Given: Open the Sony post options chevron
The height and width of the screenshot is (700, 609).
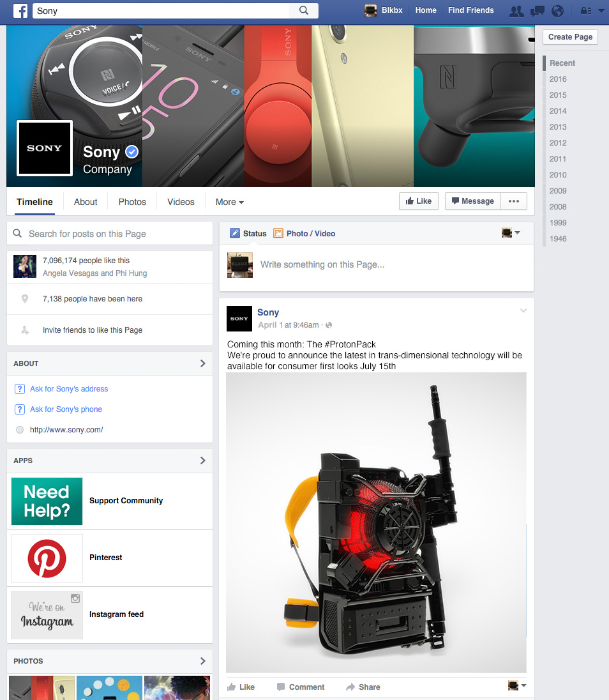Looking at the screenshot, I should coord(523,310).
